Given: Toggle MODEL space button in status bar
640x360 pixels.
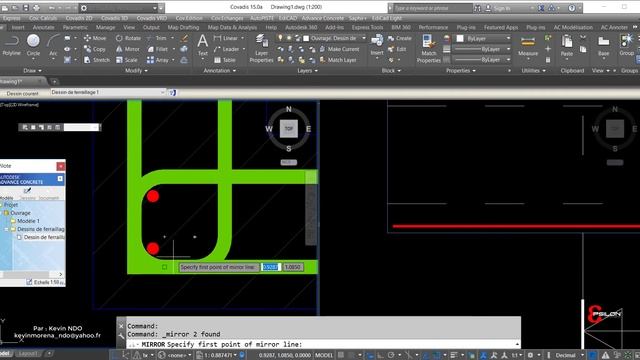Looking at the screenshot, I should coord(324,355).
